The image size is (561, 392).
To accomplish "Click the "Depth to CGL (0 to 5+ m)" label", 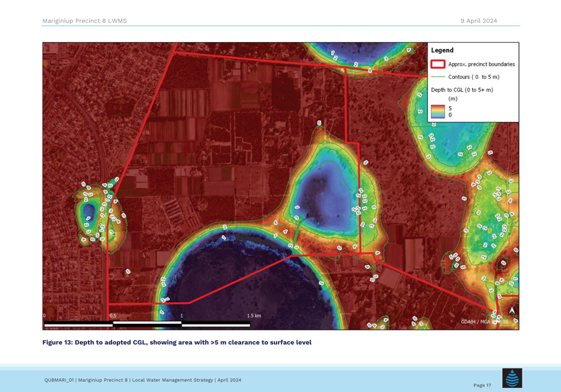I will [462, 90].
